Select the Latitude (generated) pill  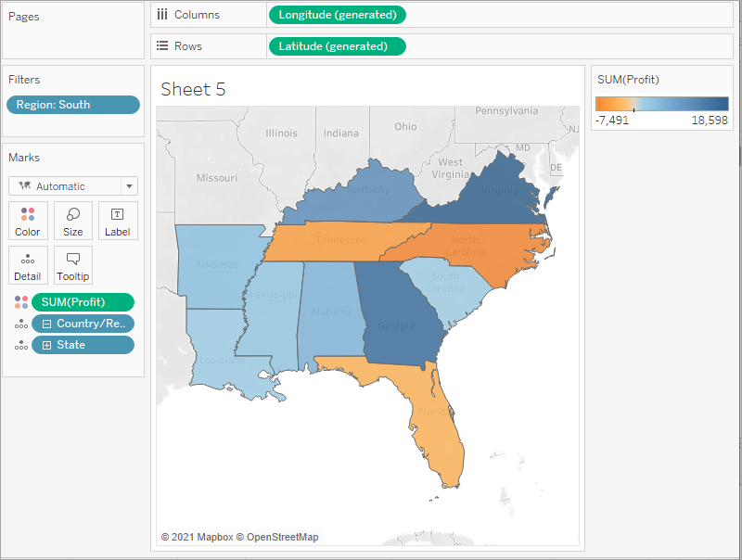click(337, 46)
